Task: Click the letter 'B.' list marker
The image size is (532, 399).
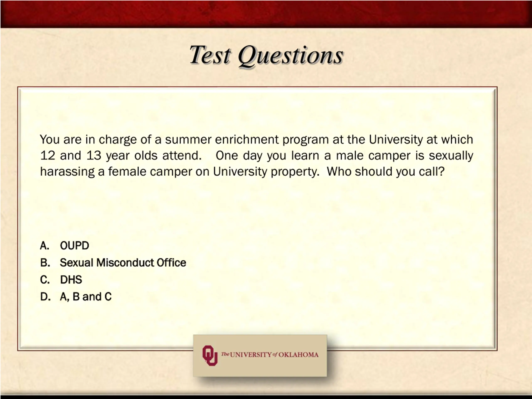Action: (x=45, y=263)
